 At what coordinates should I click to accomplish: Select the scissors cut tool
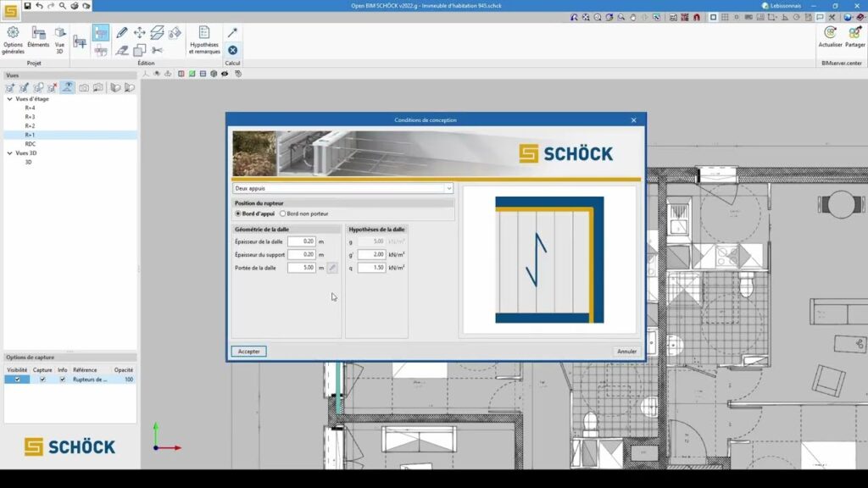tap(157, 50)
